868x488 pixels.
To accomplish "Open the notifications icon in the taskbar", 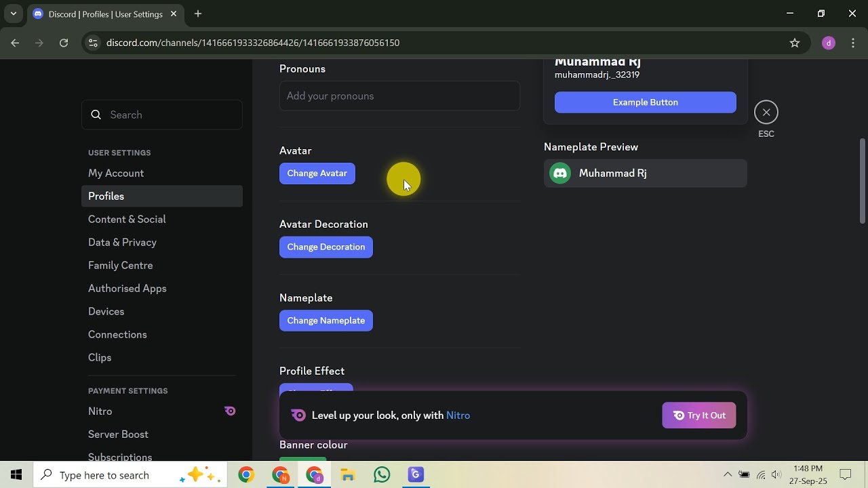I will (x=846, y=475).
